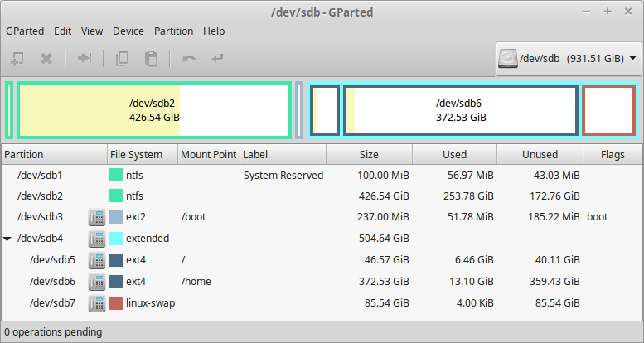
Task: Click the light blue ext2 swatch for /dev/sdb3
Action: pyautogui.click(x=116, y=216)
